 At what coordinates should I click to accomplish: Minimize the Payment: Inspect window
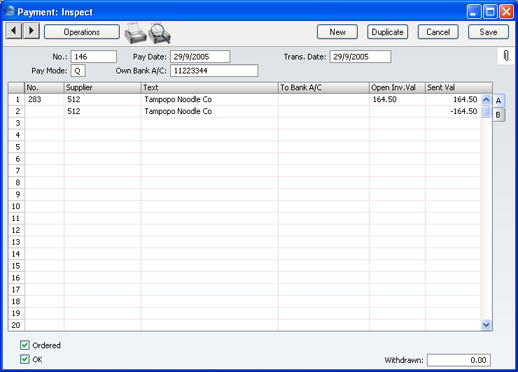474,12
